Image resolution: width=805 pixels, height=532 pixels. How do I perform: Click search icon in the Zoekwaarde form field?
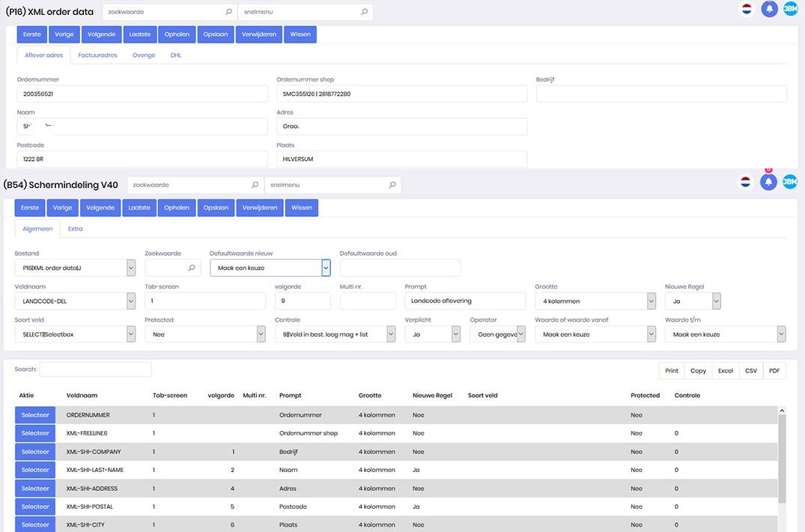tap(192, 268)
